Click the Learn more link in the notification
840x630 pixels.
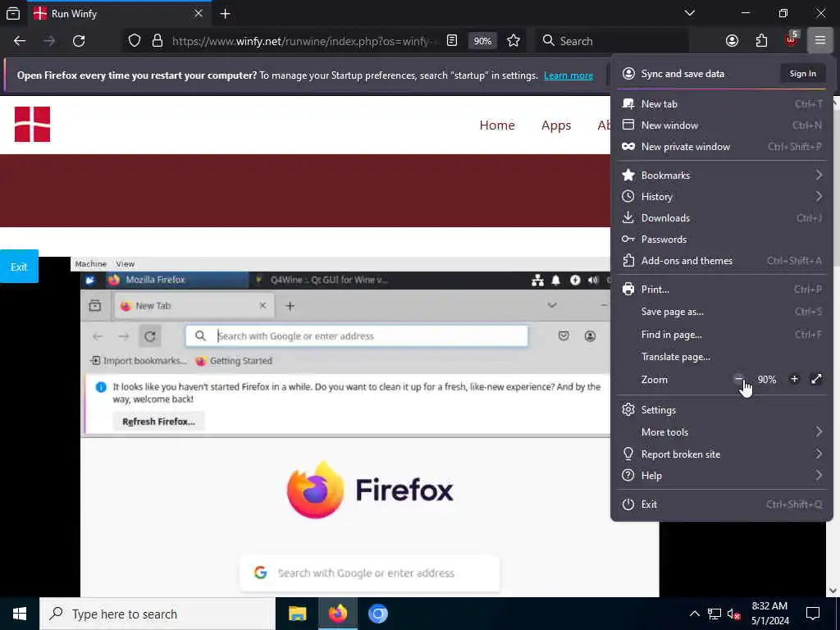tap(568, 75)
